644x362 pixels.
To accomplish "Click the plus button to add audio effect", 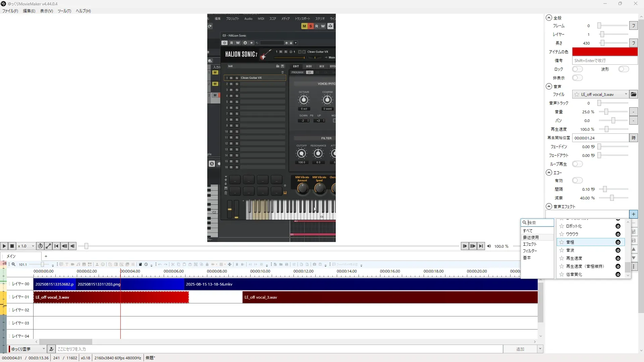I will tap(633, 214).
